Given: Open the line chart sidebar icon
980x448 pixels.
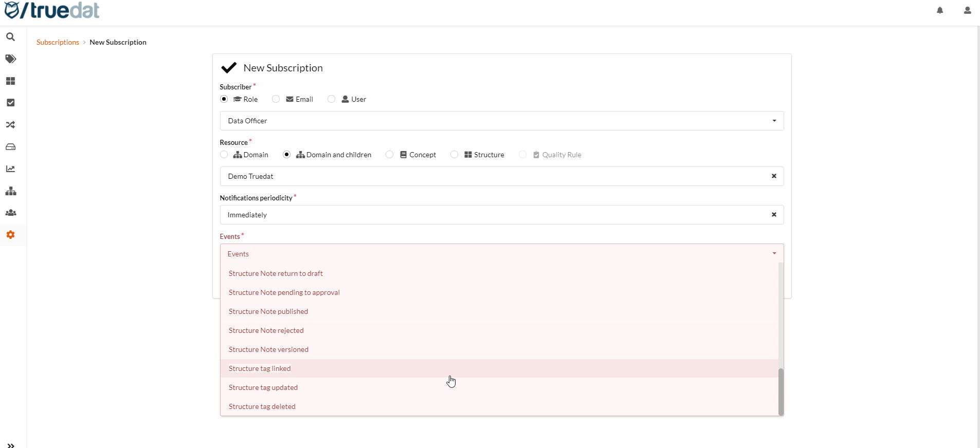Looking at the screenshot, I should pyautogui.click(x=10, y=169).
